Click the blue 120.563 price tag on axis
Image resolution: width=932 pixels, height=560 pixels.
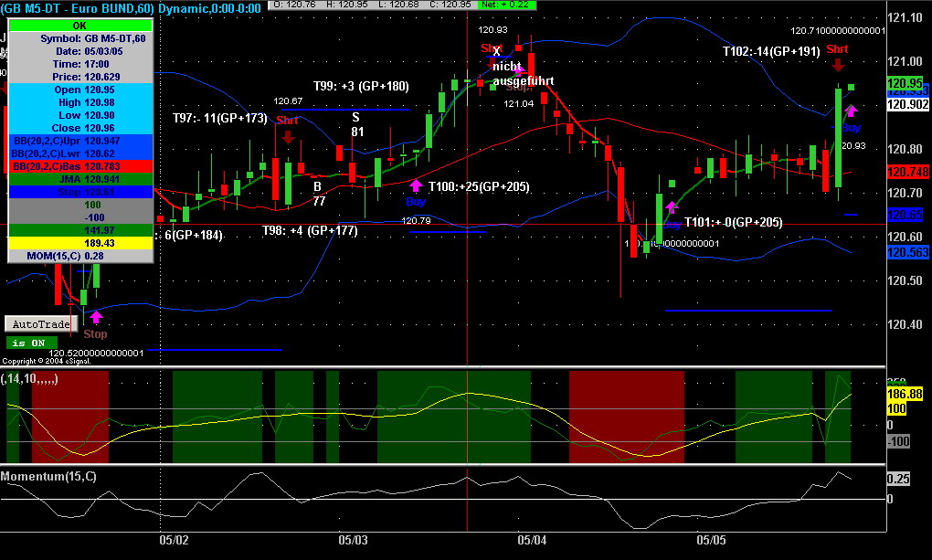tap(907, 253)
